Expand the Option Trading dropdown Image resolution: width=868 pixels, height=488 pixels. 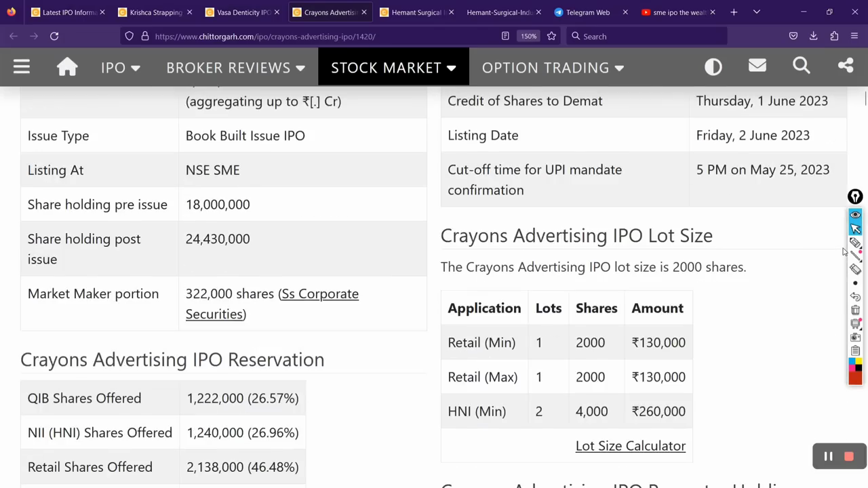click(553, 67)
